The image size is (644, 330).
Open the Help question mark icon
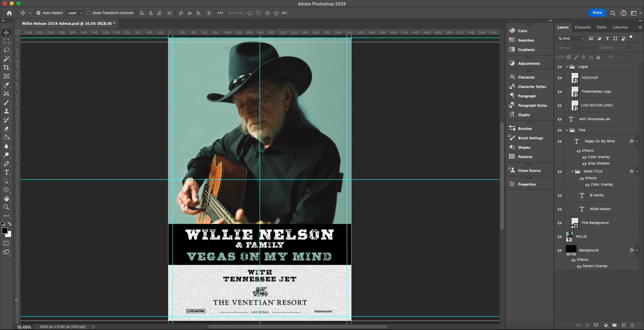pos(624,13)
